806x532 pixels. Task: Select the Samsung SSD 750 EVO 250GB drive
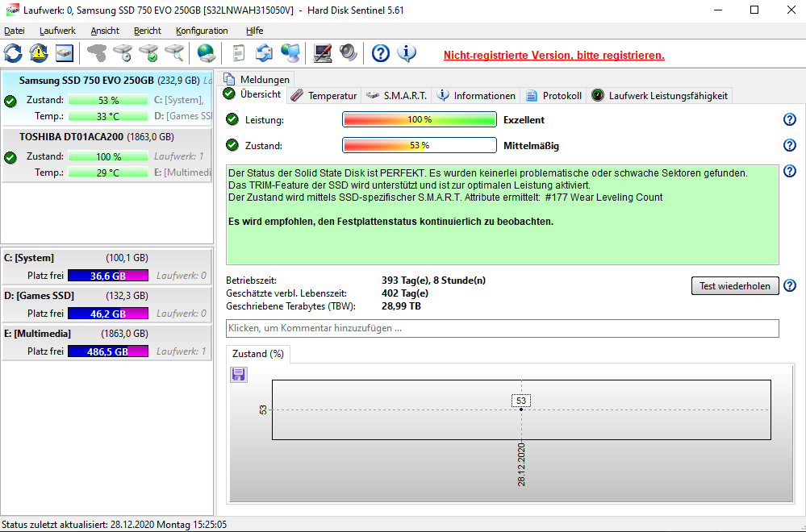pyautogui.click(x=106, y=98)
